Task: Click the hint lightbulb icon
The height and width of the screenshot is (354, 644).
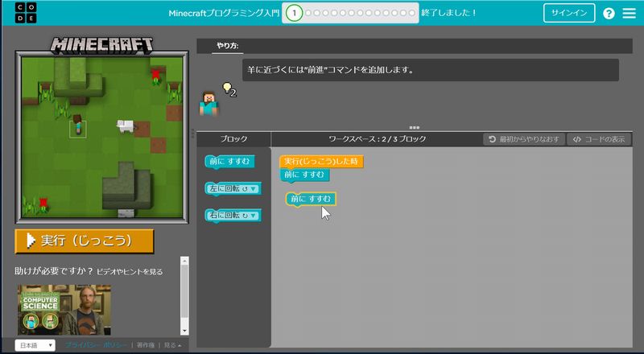Action: point(227,88)
